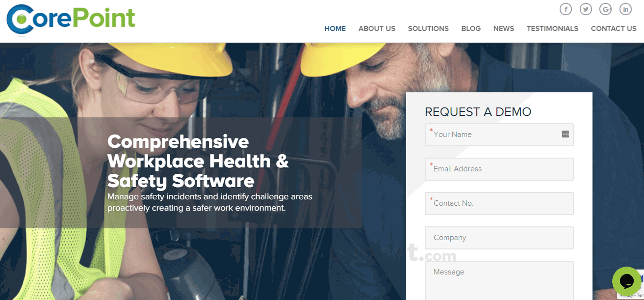Click the Twitter bird icon

coord(586,9)
